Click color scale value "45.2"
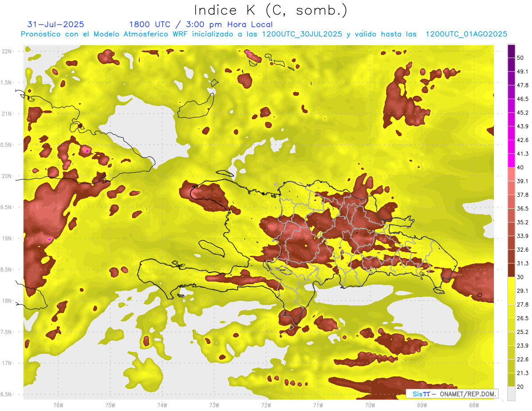Screen dimensions: 532x411 (x=522, y=113)
